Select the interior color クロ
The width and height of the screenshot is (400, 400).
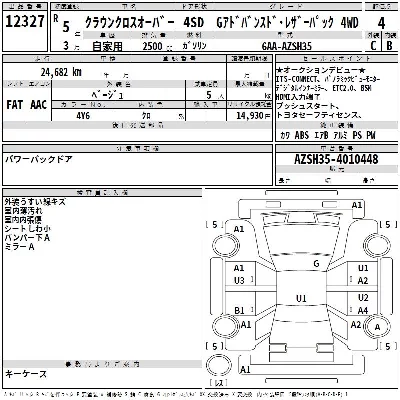(146, 116)
